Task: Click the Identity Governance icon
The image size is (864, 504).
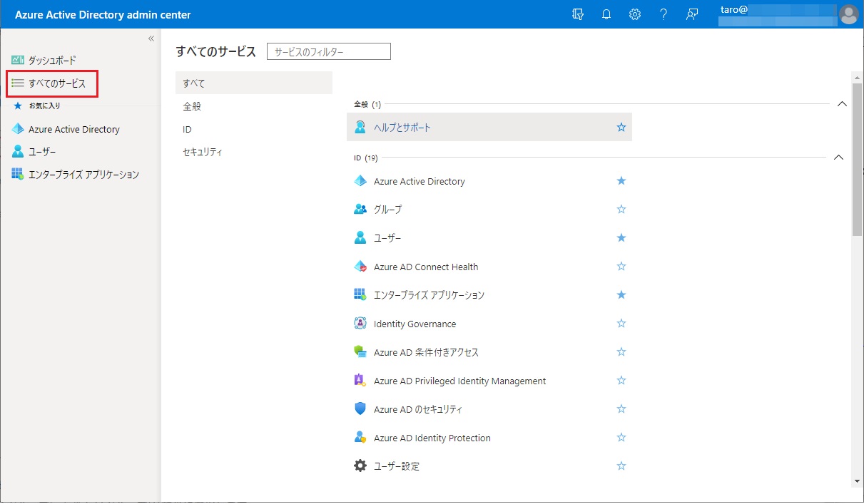Action: click(360, 324)
